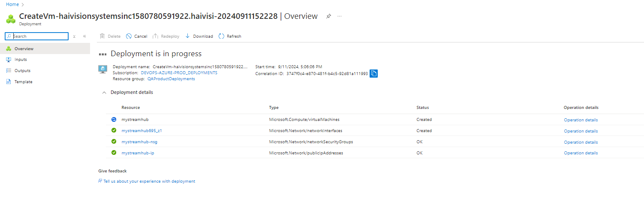
Task: Click the Refresh toolbar button
Action: tap(230, 36)
